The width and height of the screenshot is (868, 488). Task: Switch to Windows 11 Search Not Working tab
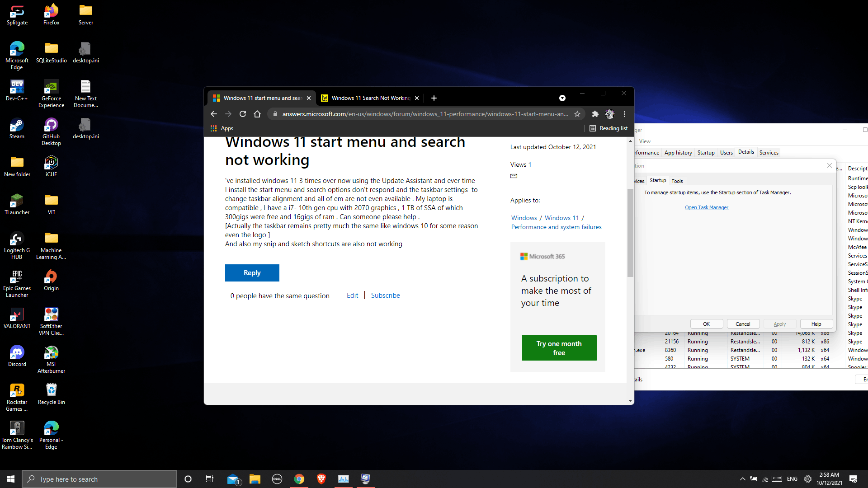(x=371, y=98)
